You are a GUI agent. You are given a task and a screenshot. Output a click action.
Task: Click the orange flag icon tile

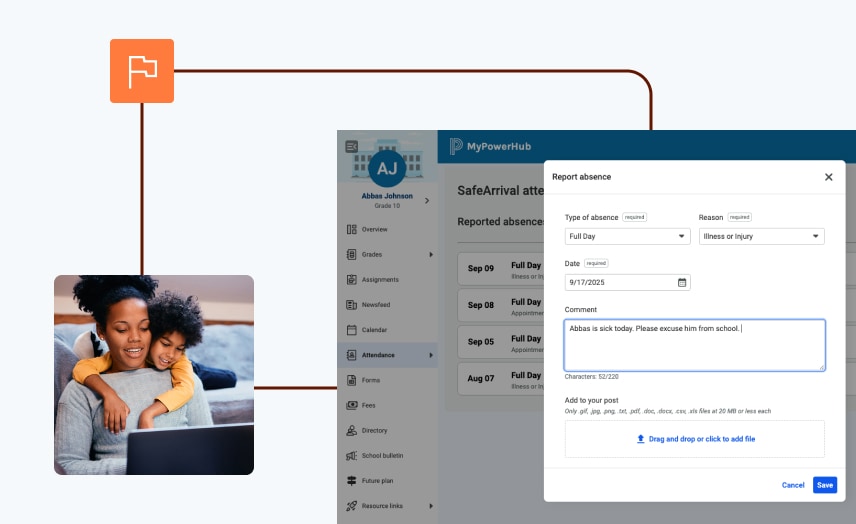pyautogui.click(x=142, y=71)
